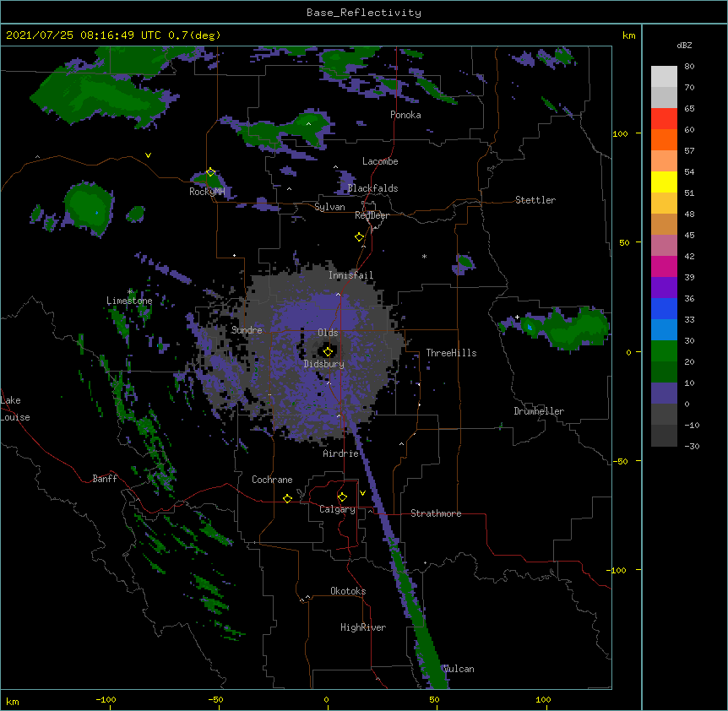Click the Lacombe city label

380,161
